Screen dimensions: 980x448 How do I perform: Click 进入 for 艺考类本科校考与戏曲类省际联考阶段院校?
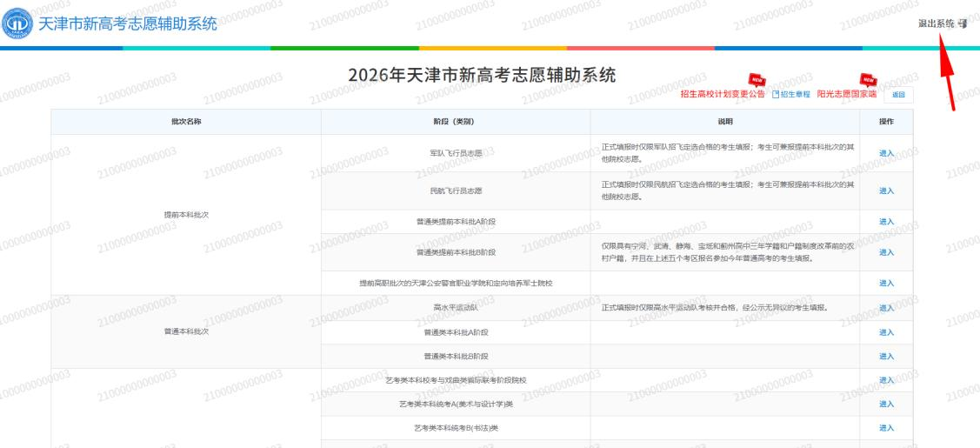[886, 380]
